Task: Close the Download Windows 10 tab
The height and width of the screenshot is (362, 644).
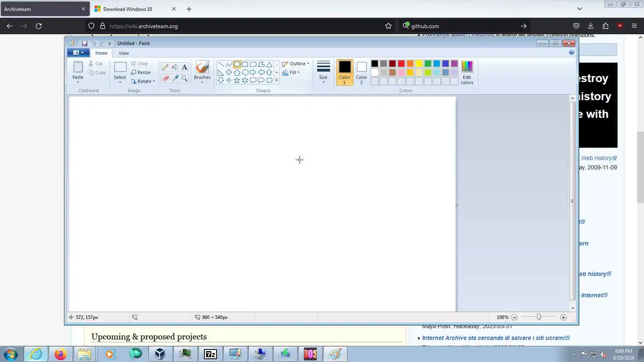Action: [x=174, y=9]
